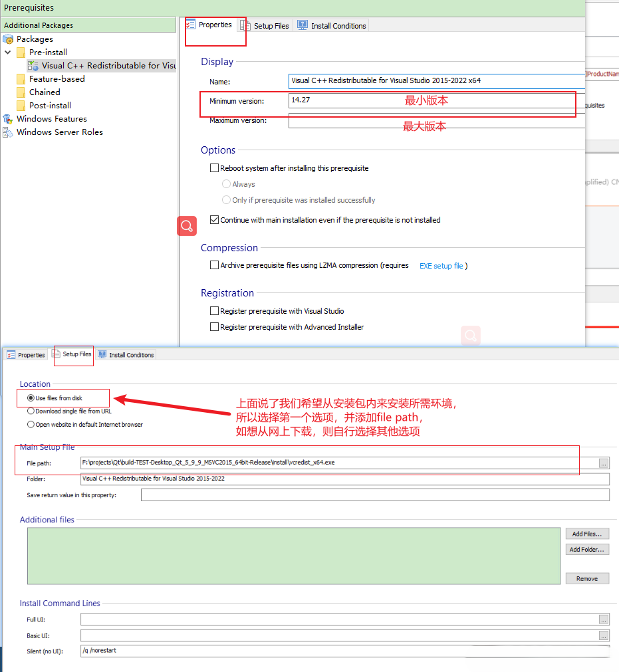The image size is (619, 672).
Task: Click the Silent (no UI) command line field
Action: (345, 651)
